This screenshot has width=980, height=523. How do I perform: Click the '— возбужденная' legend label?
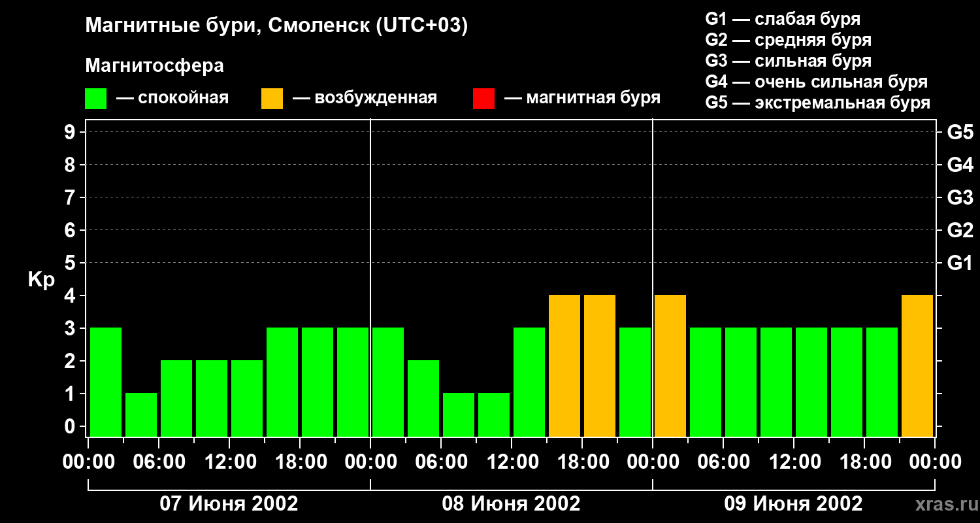[x=365, y=99]
